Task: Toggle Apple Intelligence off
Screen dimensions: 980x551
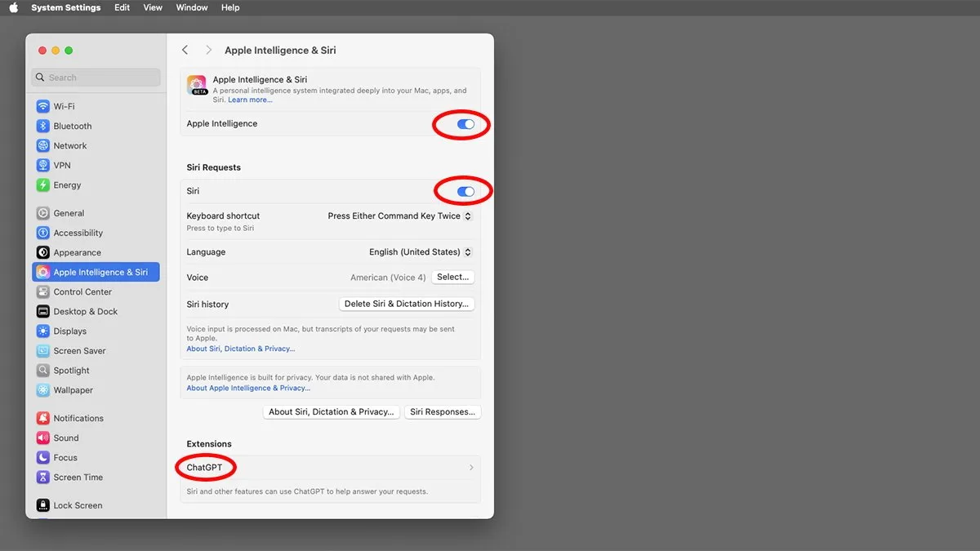Action: pos(465,123)
